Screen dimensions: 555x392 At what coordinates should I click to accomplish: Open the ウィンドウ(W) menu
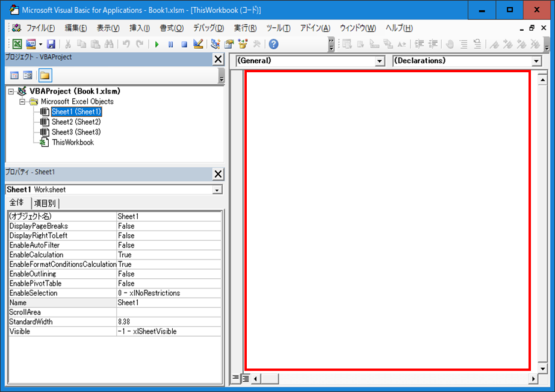(x=358, y=28)
